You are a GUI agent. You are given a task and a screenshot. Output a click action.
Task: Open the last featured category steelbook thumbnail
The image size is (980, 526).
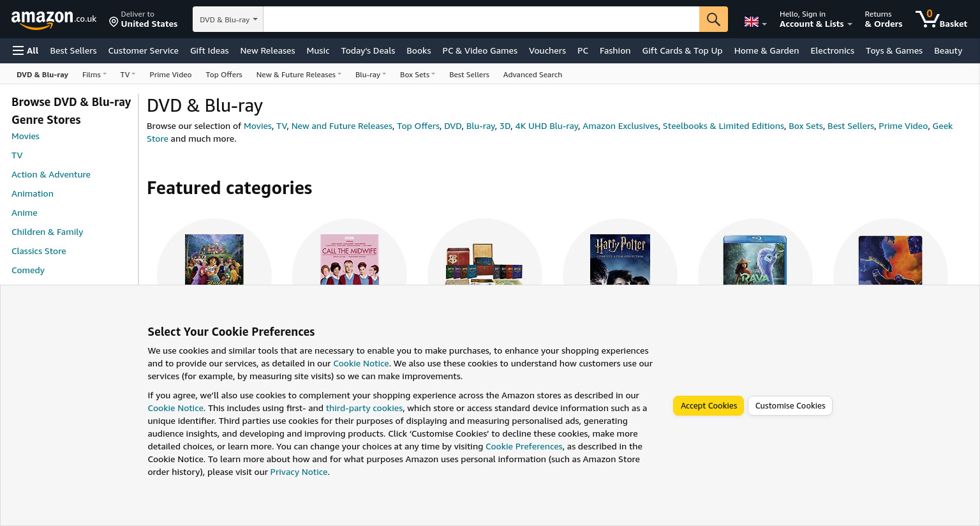pos(891,260)
